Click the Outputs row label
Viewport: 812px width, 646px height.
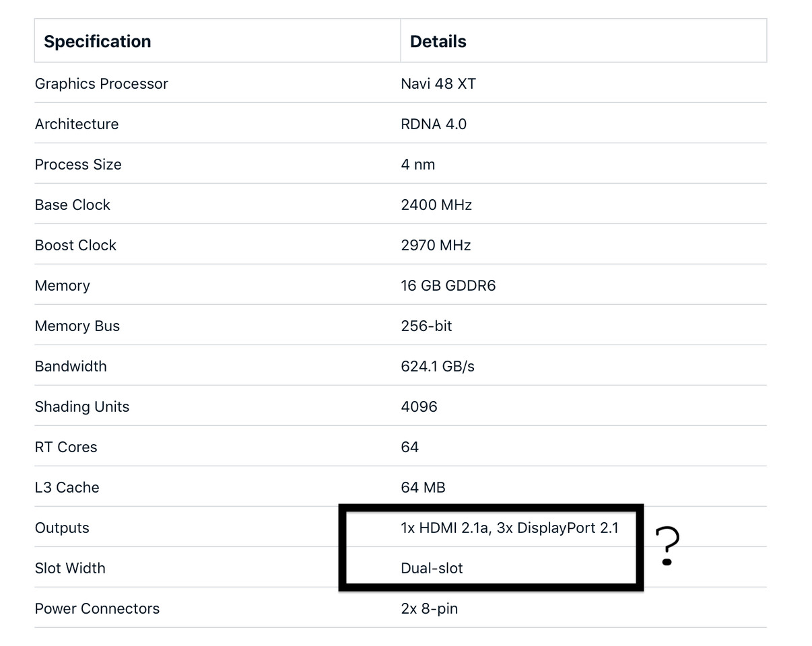pyautogui.click(x=62, y=528)
